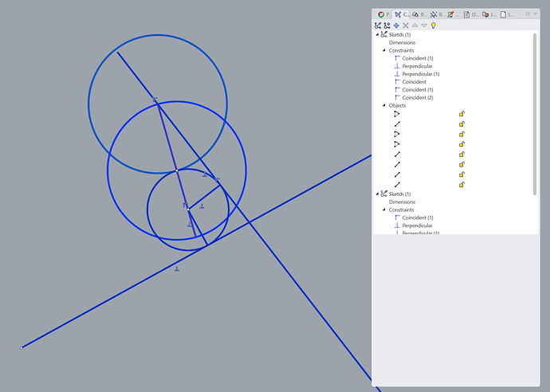Click the small circle's center point
Viewport: 550px width, 392px height.
coord(188,210)
